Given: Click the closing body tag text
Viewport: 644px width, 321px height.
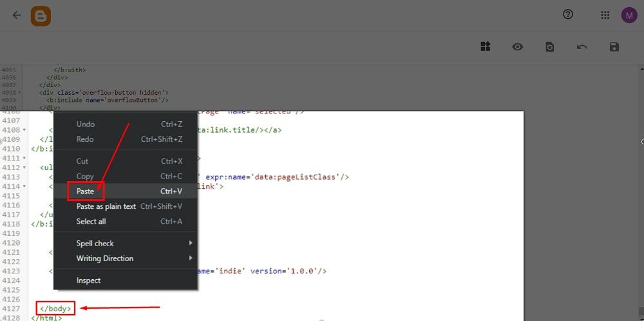Looking at the screenshot, I should pyautogui.click(x=56, y=309).
